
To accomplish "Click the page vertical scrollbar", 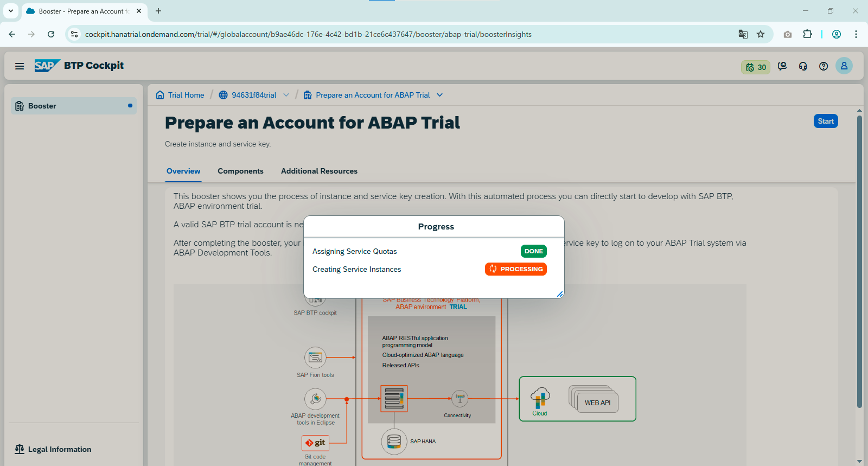I will click(859, 261).
